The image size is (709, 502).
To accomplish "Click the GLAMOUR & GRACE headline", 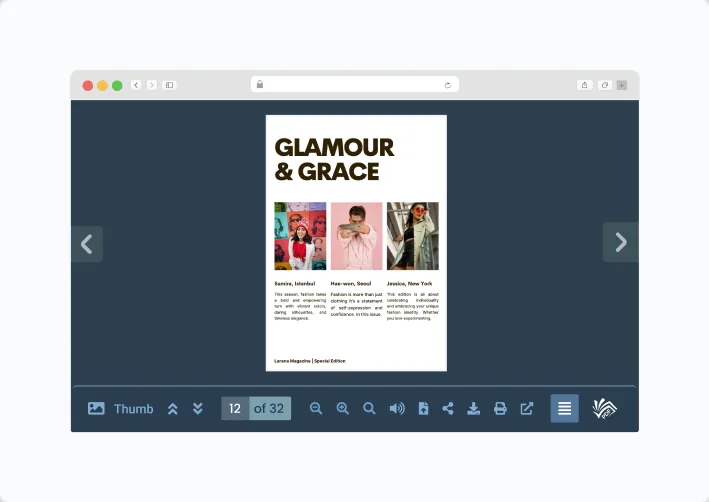I will 334,160.
